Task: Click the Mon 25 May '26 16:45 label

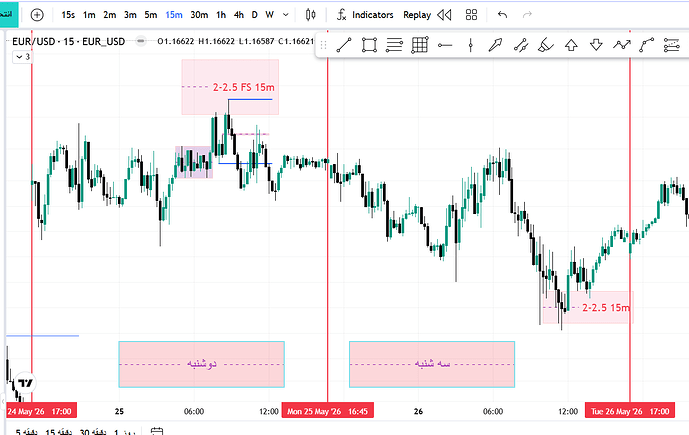Action: click(327, 411)
